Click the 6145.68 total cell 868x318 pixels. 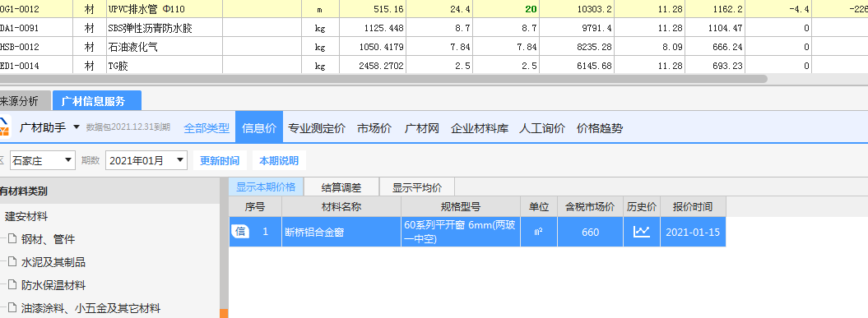pos(577,66)
